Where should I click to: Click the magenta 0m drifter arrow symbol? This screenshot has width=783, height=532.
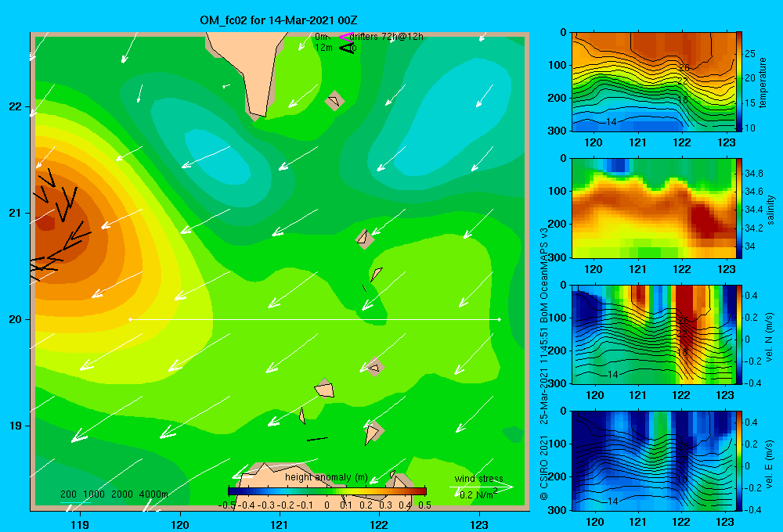pyautogui.click(x=345, y=37)
